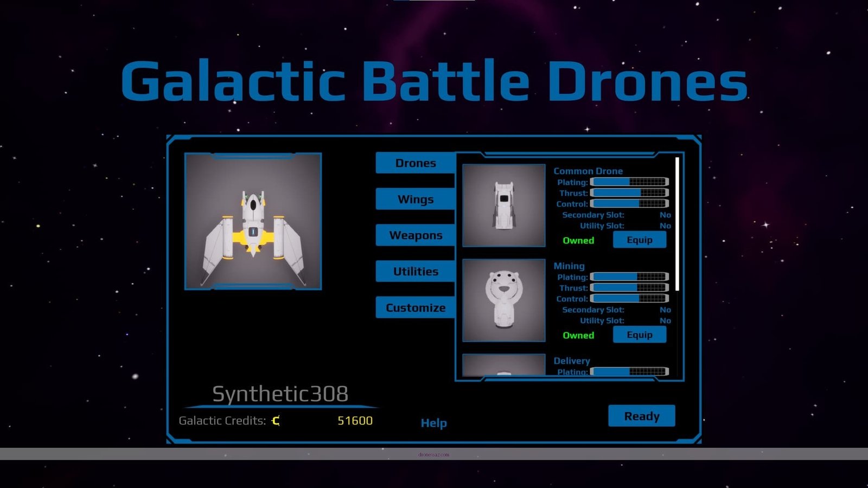868x488 pixels.
Task: Click the Galactic Credits currency icon
Action: 276,420
